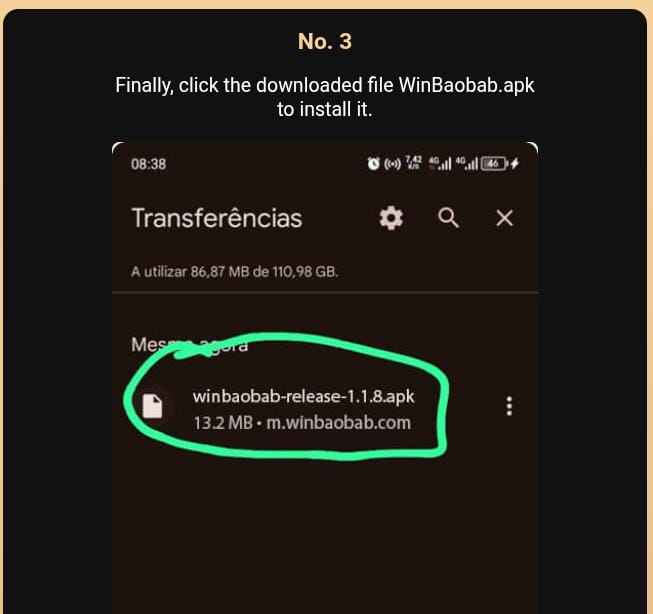Click the Transferências page title
Screen dimensions: 653x614
pos(217,218)
